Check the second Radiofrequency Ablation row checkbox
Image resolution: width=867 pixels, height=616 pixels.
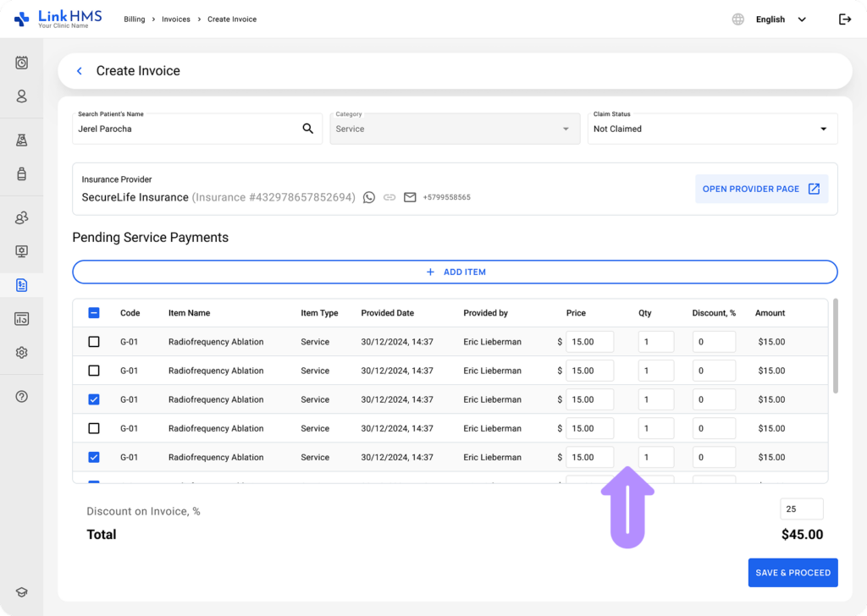click(x=94, y=370)
